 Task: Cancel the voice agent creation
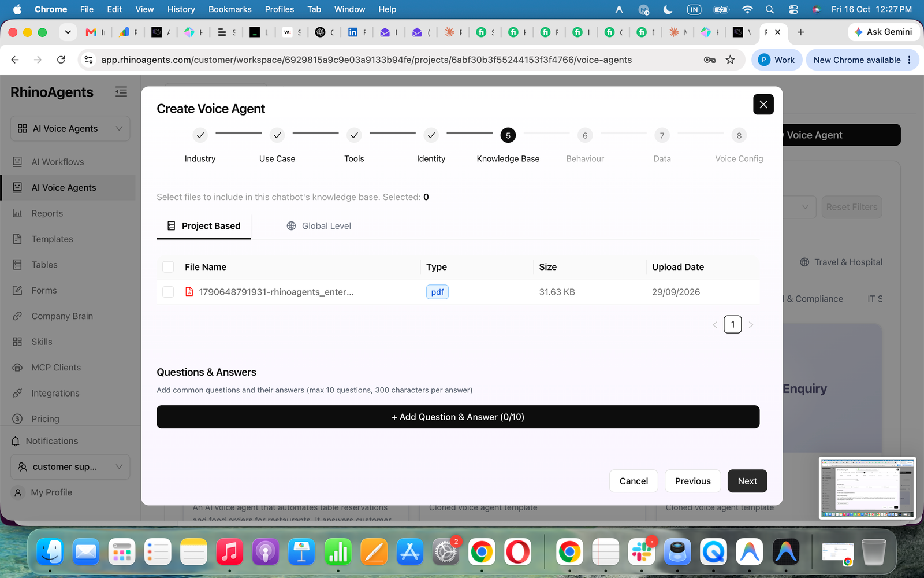coord(634,481)
